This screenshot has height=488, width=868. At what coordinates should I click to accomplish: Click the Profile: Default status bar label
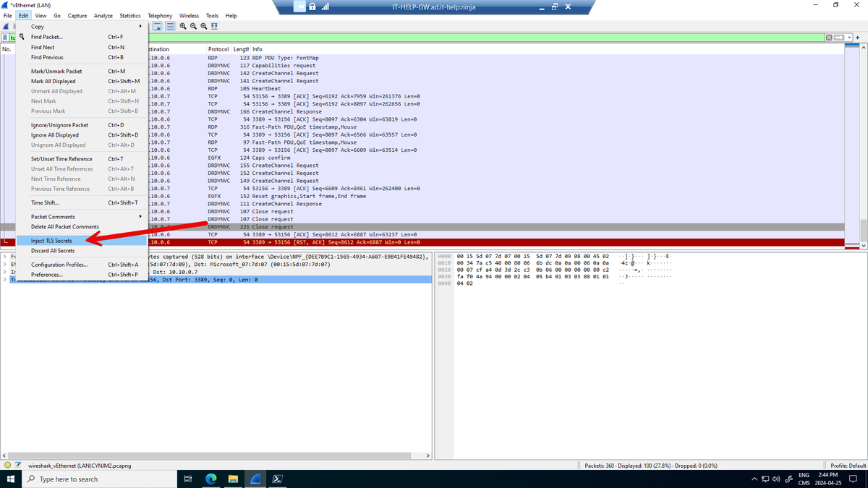pos(847,466)
